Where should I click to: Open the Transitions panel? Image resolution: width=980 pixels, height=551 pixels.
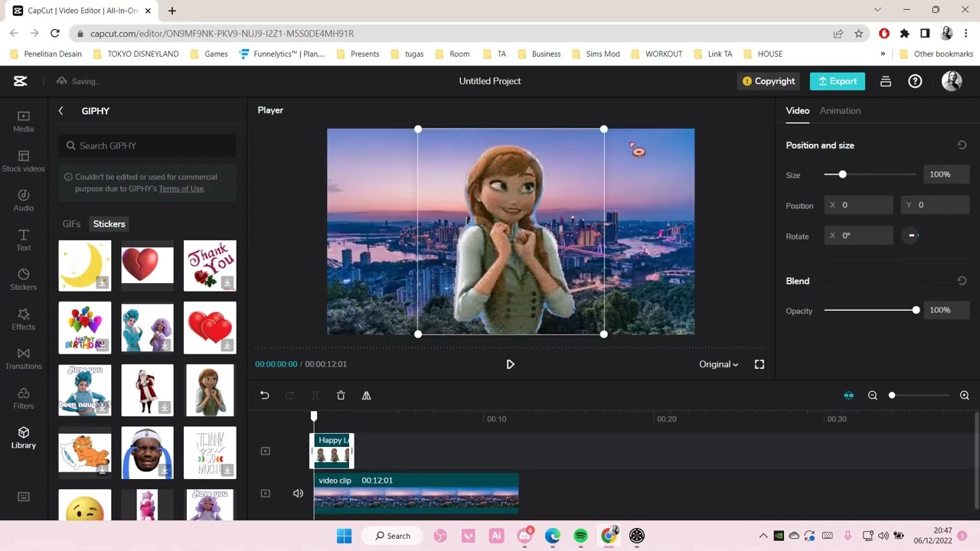(24, 359)
